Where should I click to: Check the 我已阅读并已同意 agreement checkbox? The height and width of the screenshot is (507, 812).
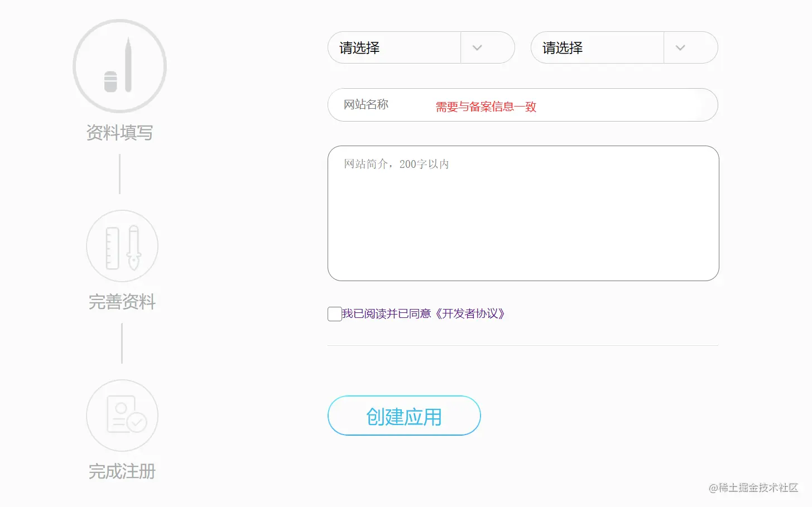click(x=334, y=314)
